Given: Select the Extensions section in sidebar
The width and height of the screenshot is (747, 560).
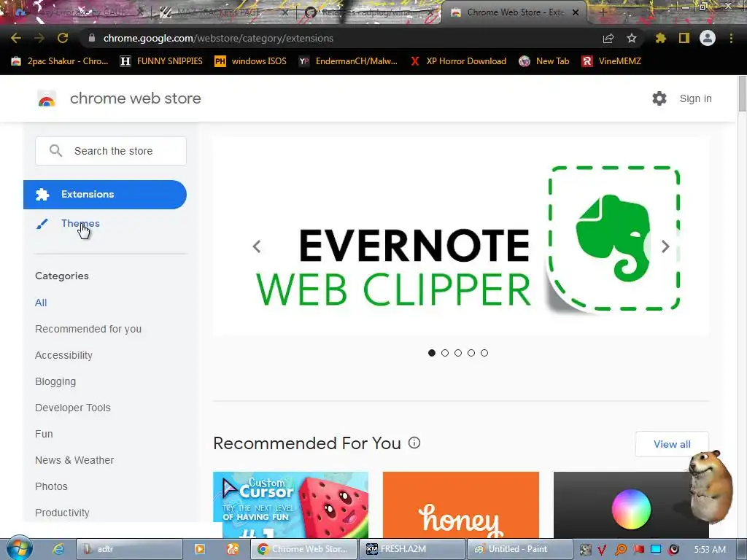Looking at the screenshot, I should coord(105,194).
